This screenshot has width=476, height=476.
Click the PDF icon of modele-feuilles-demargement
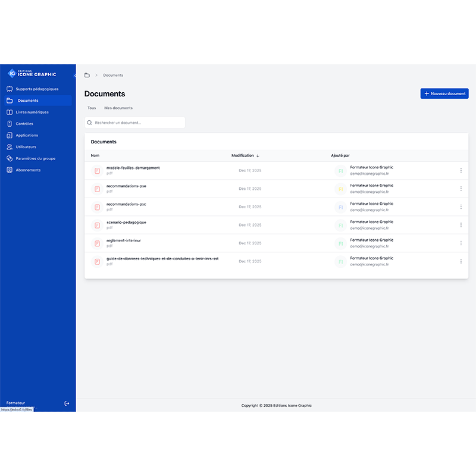click(97, 171)
